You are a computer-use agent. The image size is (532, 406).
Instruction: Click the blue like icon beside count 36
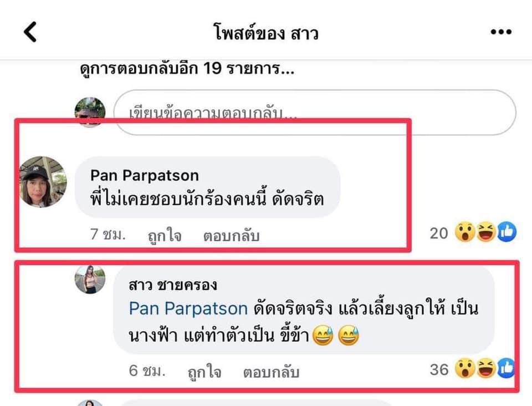point(506,368)
